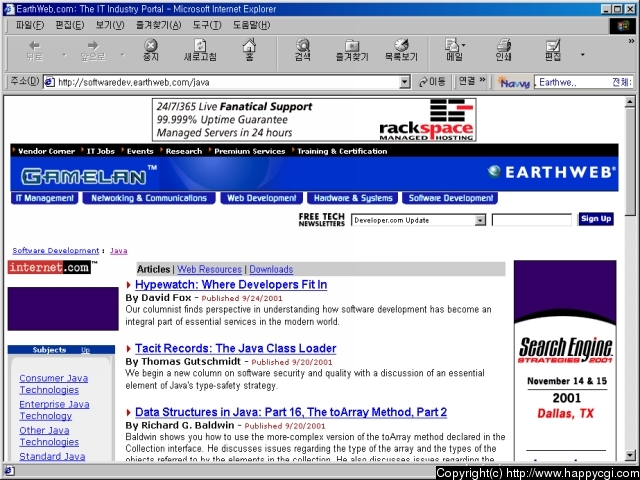Click the Edit (편집) toolbar icon
This screenshot has width=640, height=480.
tap(553, 50)
